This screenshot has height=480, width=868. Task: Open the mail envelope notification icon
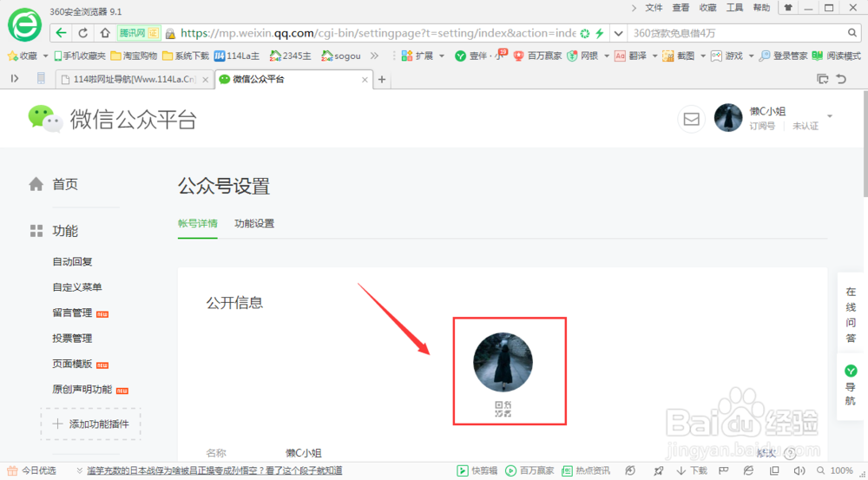coord(692,119)
